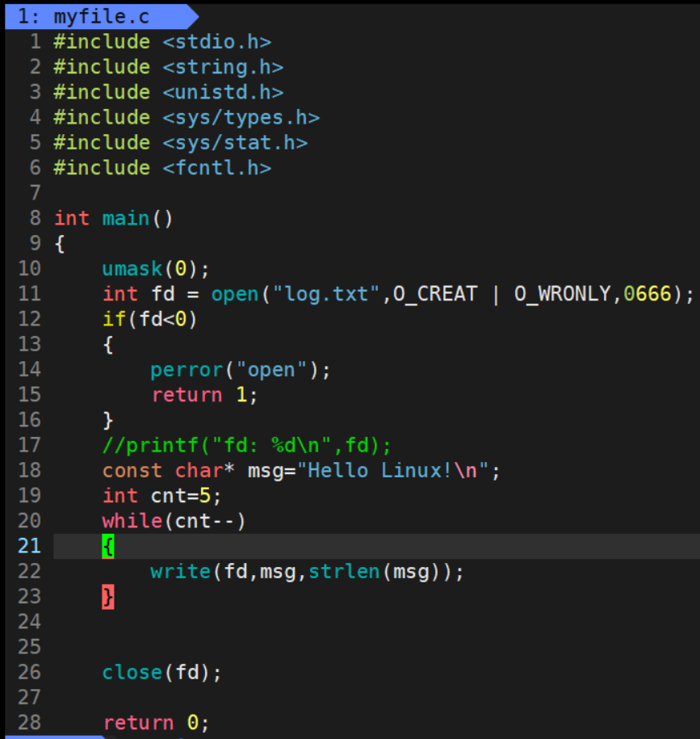
Task: Click the opening brace on line 9
Action: click(x=60, y=244)
